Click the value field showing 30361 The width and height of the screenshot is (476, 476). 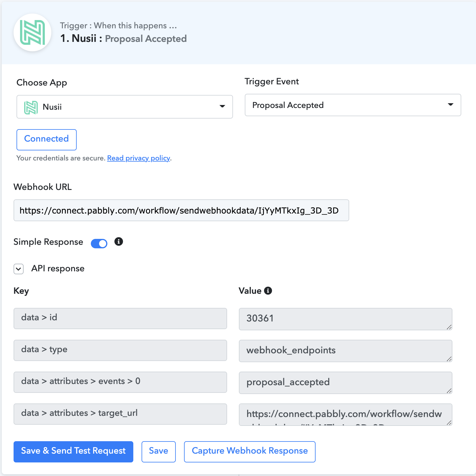point(345,319)
